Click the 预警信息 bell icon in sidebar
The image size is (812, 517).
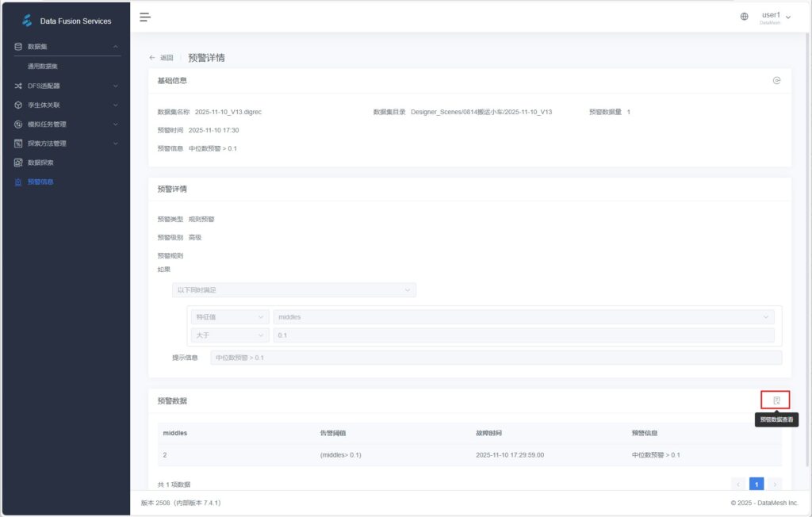(x=18, y=182)
